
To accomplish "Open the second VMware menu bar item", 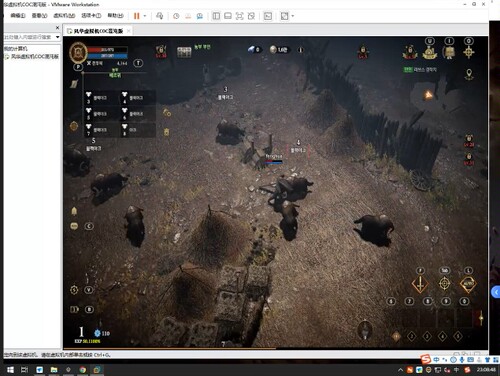I will pos(39,16).
